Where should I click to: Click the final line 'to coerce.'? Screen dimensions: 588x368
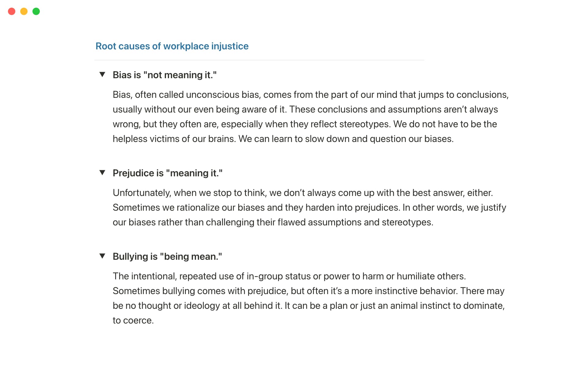click(133, 320)
